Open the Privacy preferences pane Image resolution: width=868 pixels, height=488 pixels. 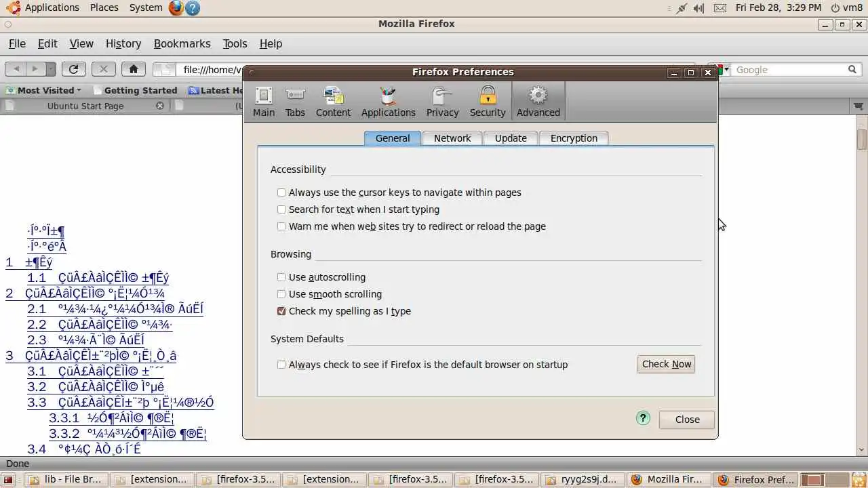tap(442, 102)
